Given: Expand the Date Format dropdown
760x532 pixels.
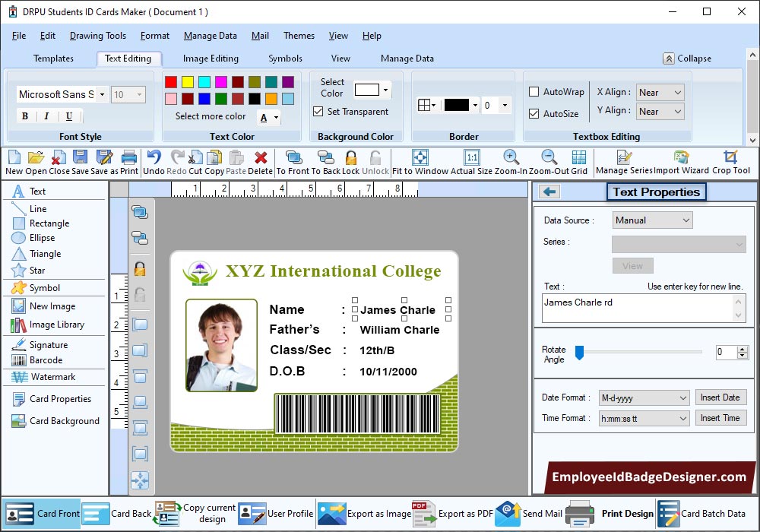Looking at the screenshot, I should (644, 398).
